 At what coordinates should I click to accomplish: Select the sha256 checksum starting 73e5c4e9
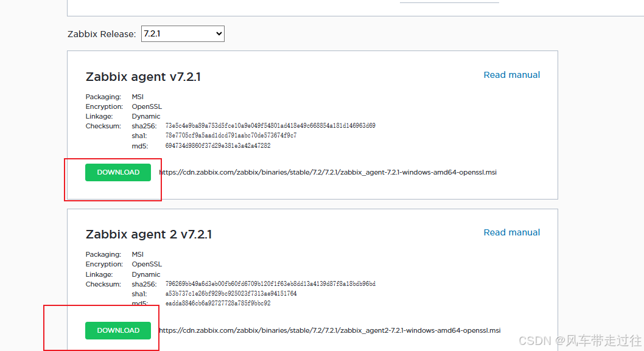pos(270,126)
